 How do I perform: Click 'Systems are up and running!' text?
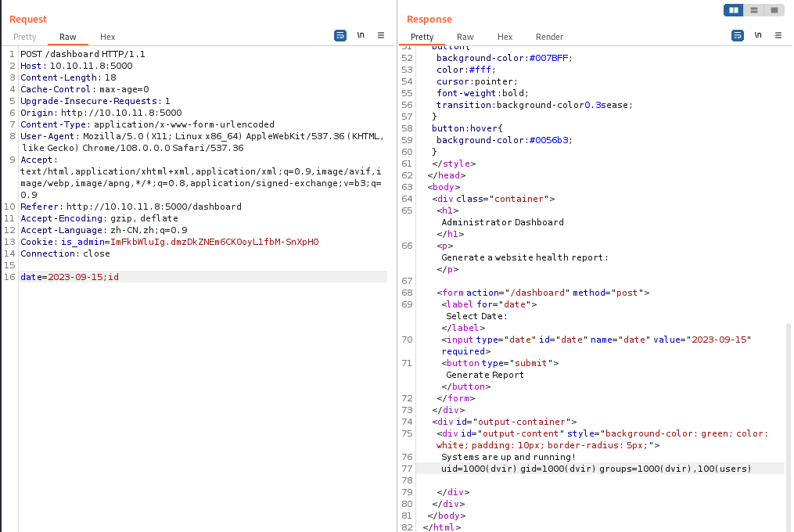[x=508, y=457]
